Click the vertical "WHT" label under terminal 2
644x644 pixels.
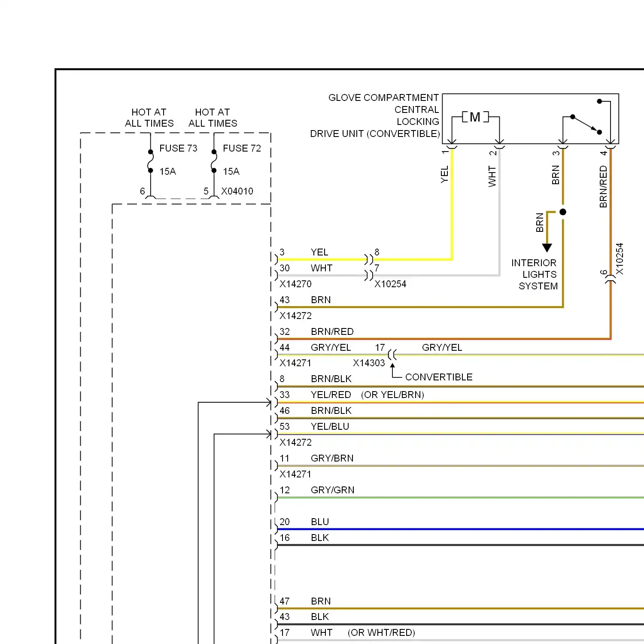[492, 176]
